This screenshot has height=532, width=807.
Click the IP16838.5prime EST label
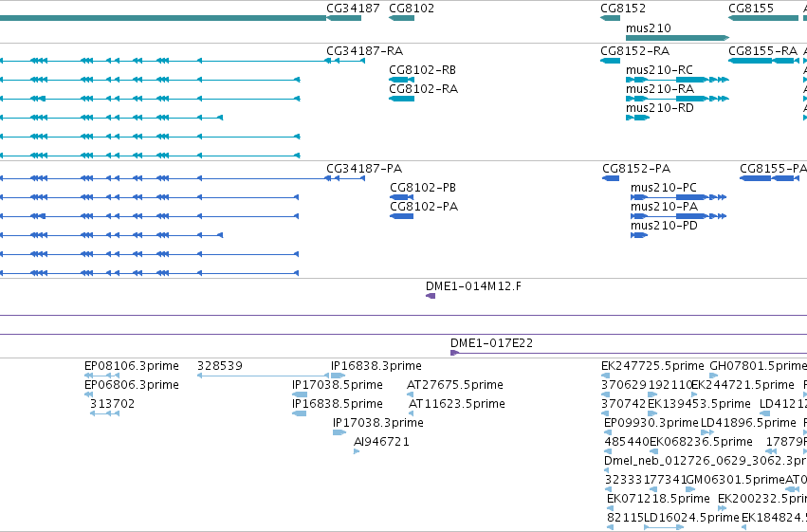click(x=338, y=404)
